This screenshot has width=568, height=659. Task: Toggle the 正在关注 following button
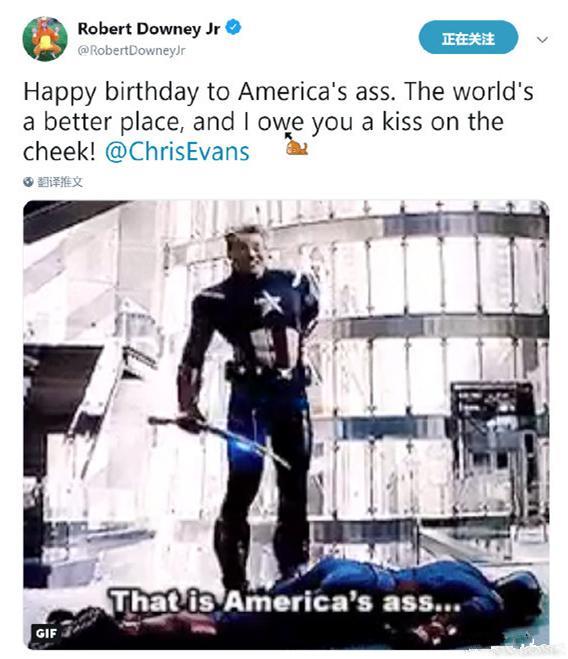468,37
